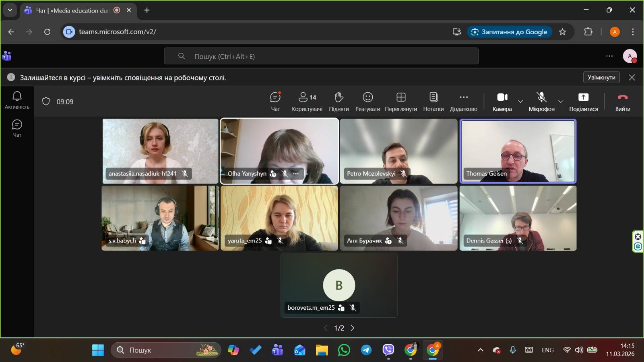644x362 pixels.
Task: Open more options on Olha Yanyshyn tile
Action: [296, 173]
